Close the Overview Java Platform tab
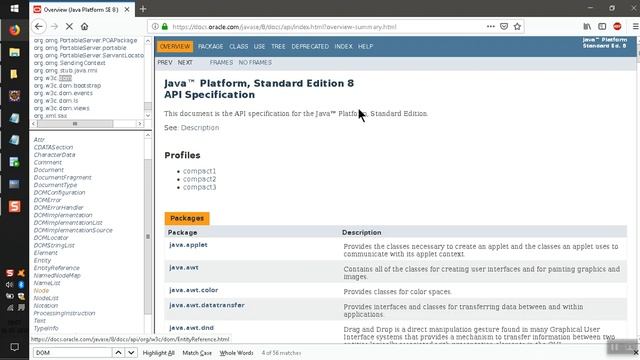This screenshot has width=640, height=360. [x=127, y=9]
